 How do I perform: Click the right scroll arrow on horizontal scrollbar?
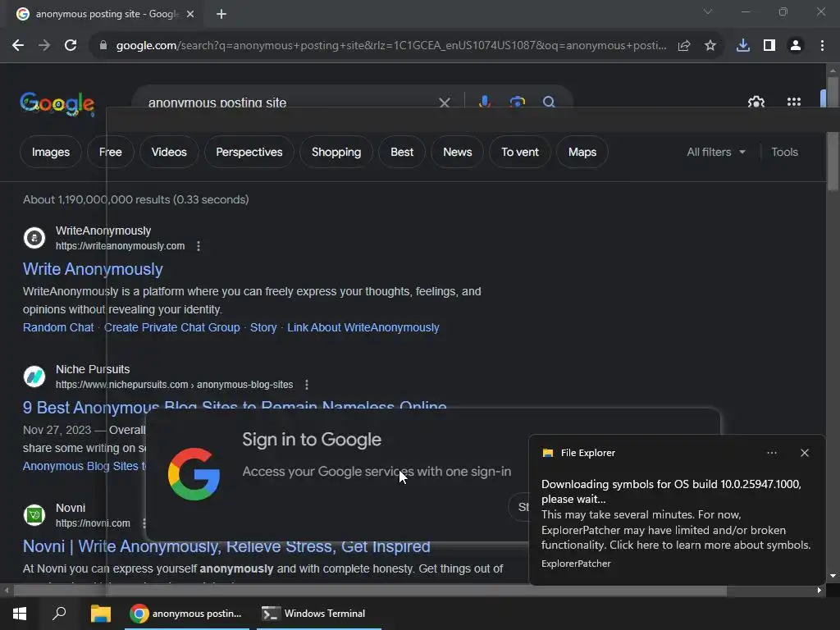click(x=819, y=591)
